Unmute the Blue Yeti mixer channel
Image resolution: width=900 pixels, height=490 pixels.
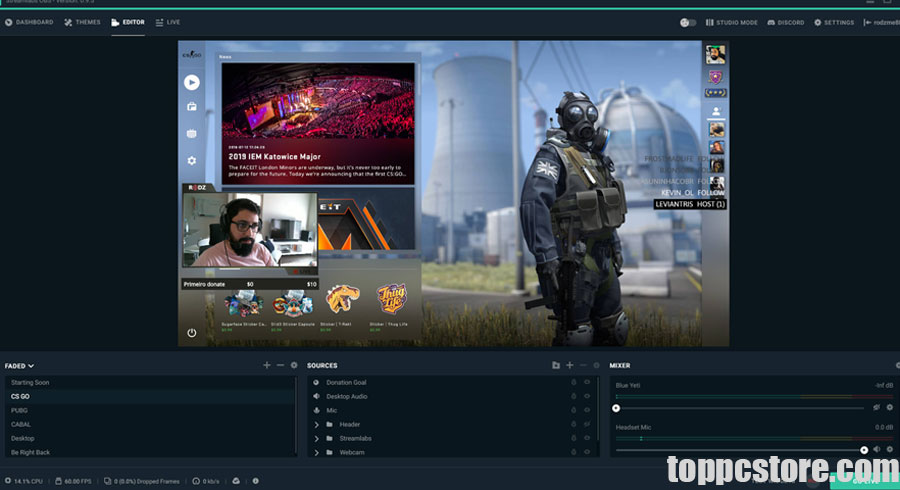tap(876, 407)
